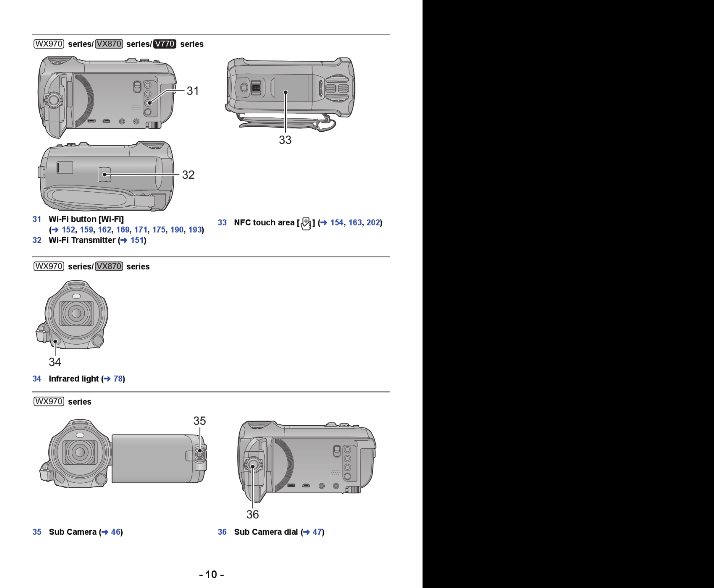This screenshot has height=588, width=714.
Task: Open page link 152 for Wi-Fi button
Action: coord(68,230)
